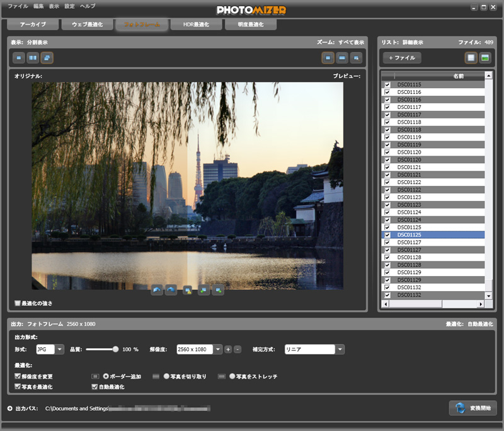Select the DSC01129 white row
The height and width of the screenshot is (431, 504).
tap(433, 273)
